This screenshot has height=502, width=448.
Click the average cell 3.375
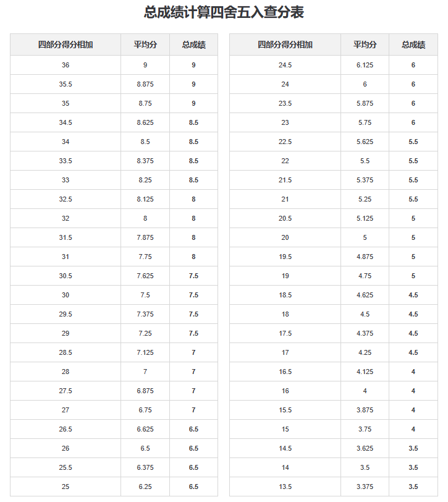pyautogui.click(x=365, y=487)
